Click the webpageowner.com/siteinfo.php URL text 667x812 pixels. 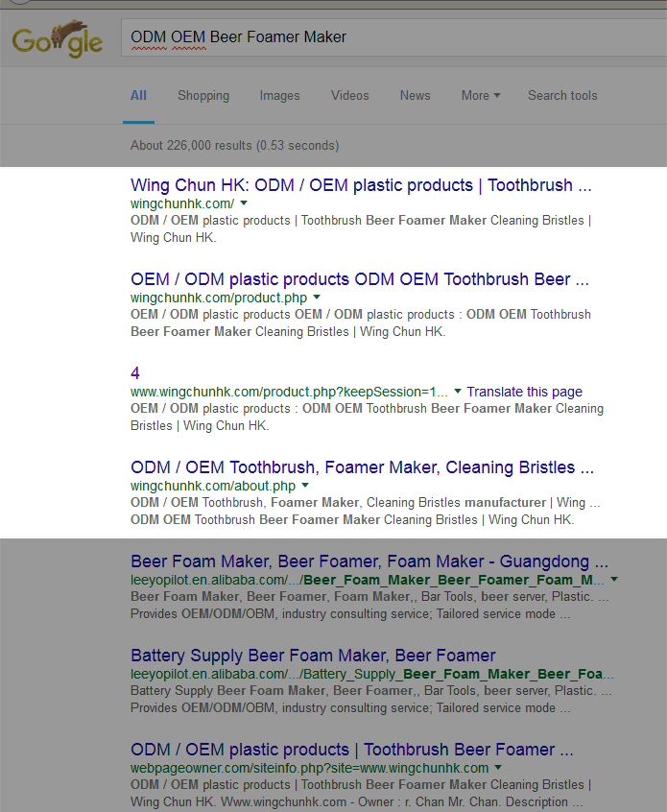pos(310,768)
